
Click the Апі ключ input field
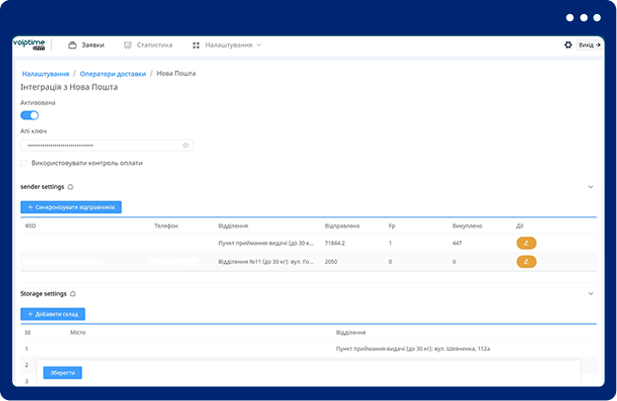pos(107,145)
